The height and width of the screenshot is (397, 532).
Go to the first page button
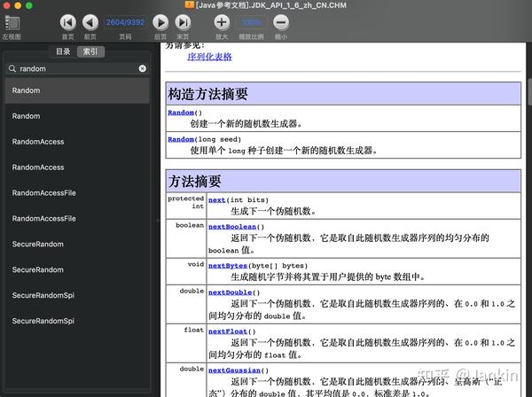tap(68, 23)
